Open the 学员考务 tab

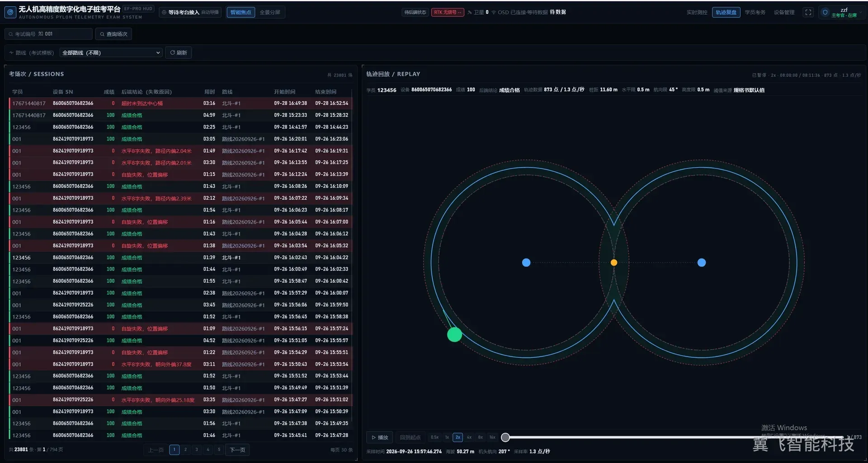click(x=755, y=13)
